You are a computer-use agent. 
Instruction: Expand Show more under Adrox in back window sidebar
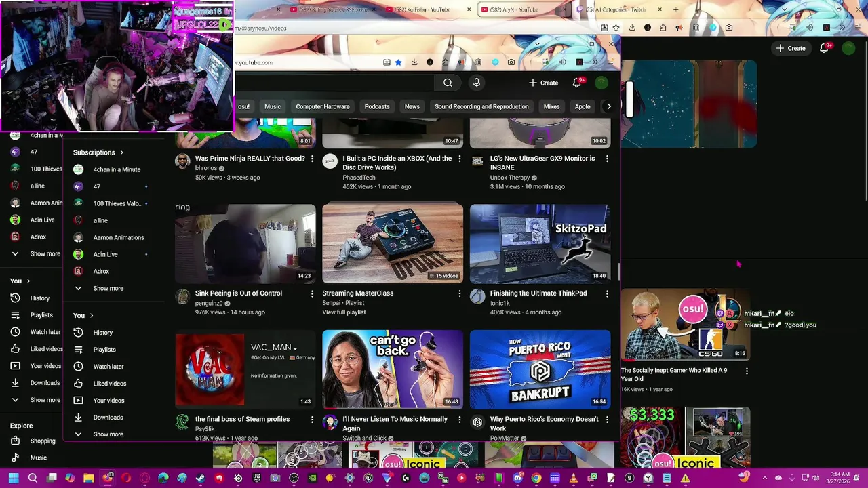point(35,254)
